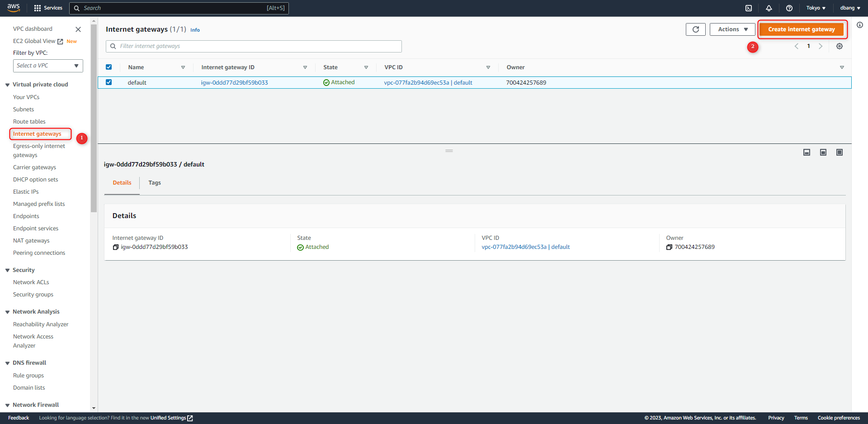
Task: Open Subnets in sidebar
Action: tap(24, 110)
